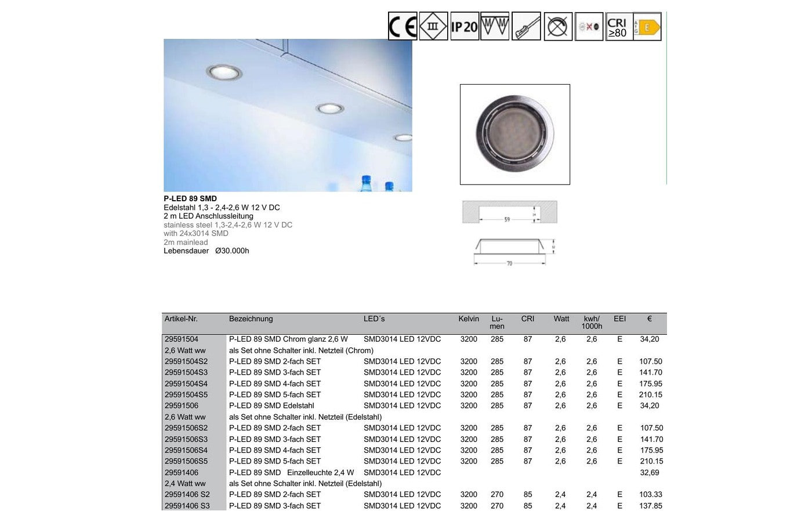Click the crossed-out circle icon
812x522 pixels.
coord(558,26)
